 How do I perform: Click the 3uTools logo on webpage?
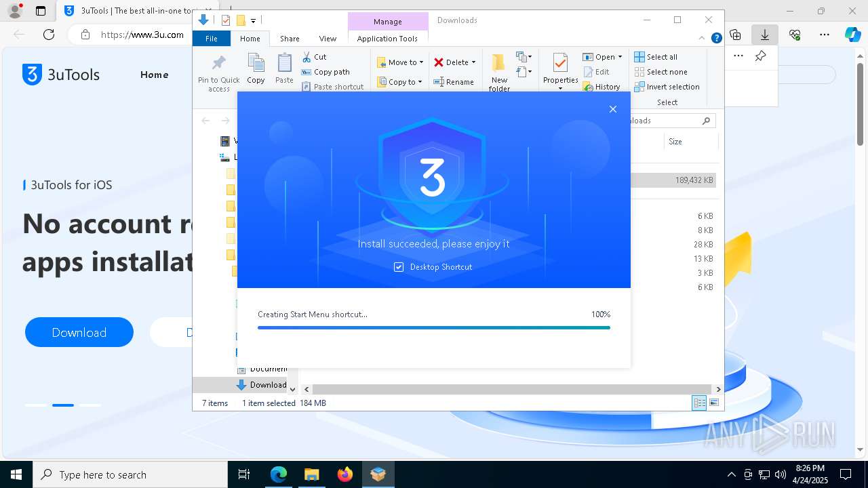tap(61, 75)
